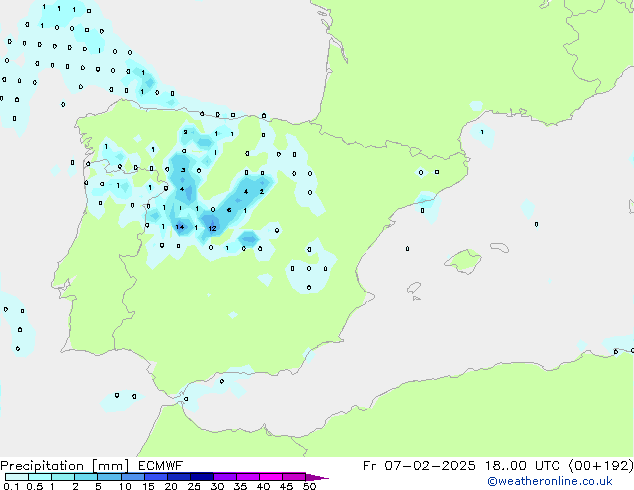Click the '6' precipitation value on the map
634x490 pixels.
click(x=229, y=210)
